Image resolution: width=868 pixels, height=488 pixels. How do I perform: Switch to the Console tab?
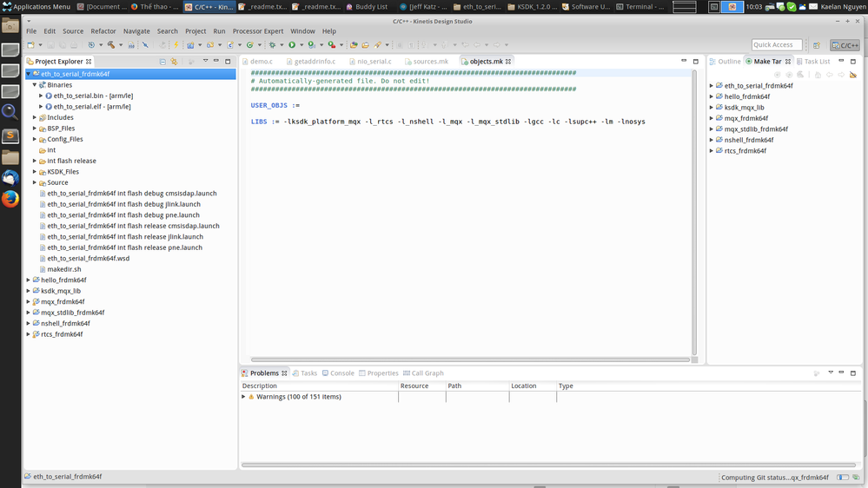click(x=338, y=373)
